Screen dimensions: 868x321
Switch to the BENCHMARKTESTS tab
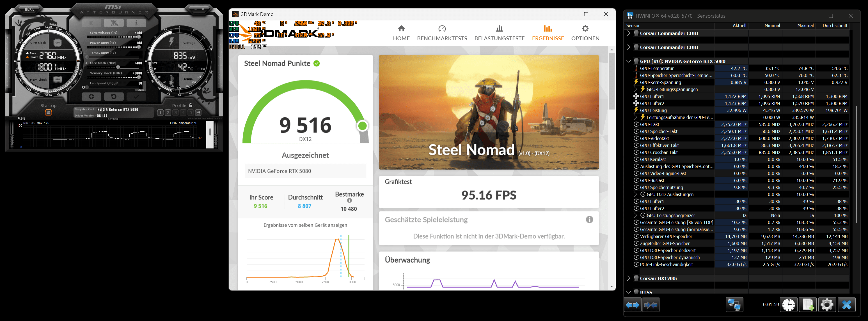[442, 33]
